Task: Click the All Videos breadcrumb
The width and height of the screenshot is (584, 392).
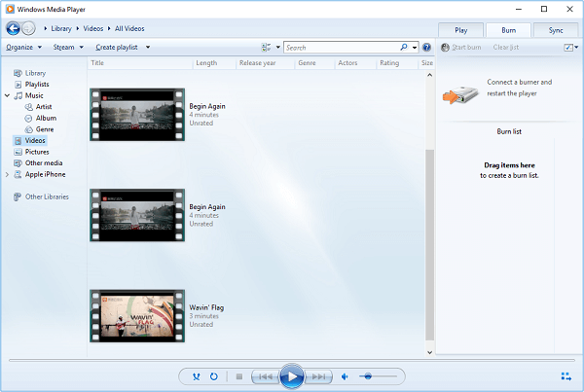Action: [129, 28]
